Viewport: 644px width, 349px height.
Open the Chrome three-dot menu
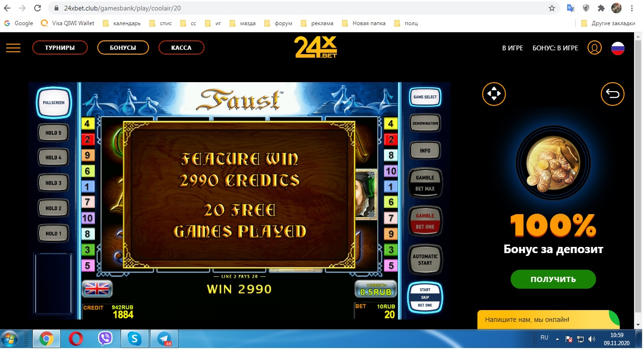click(632, 8)
